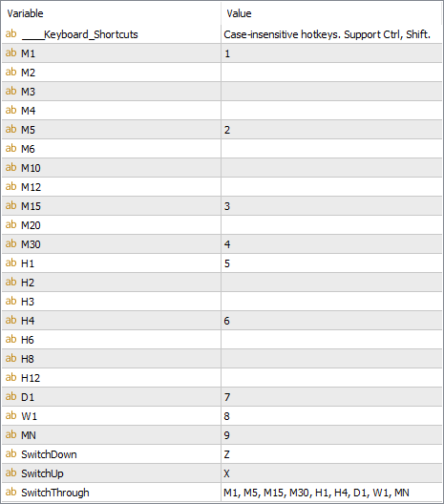Image resolution: width=444 pixels, height=504 pixels.
Task: Click the ab icon for Keyboard_Shortcuts row
Action: (x=11, y=33)
